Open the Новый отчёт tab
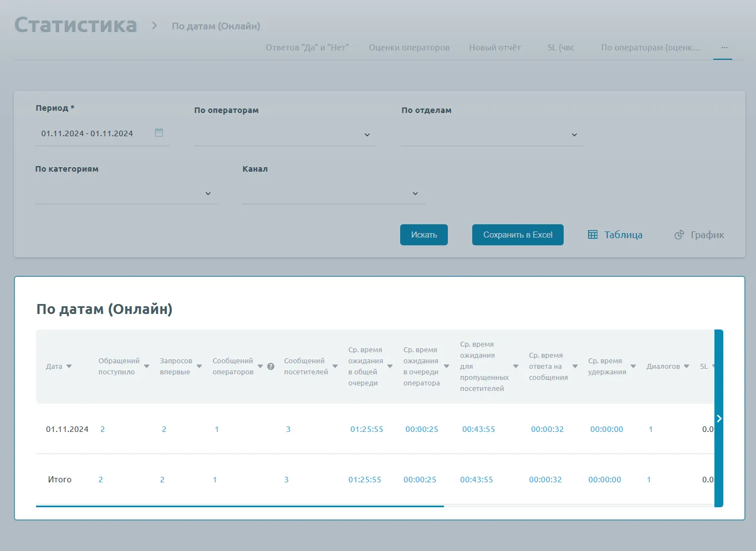 click(495, 48)
